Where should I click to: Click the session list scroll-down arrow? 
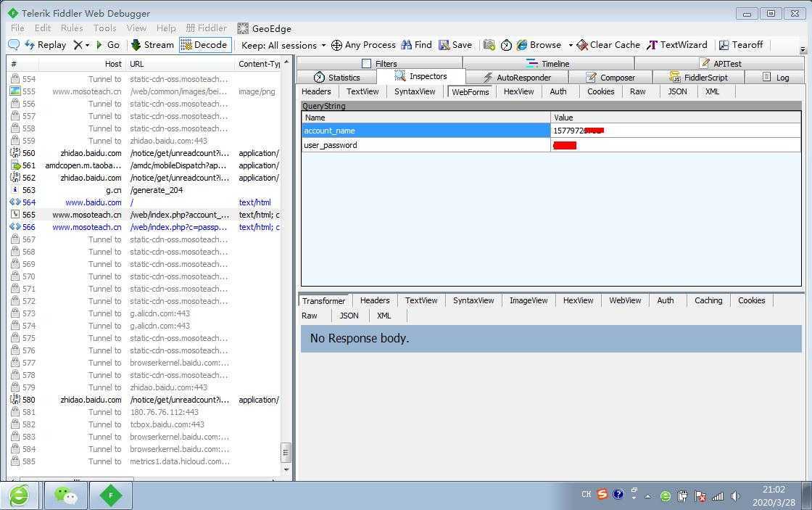(x=286, y=469)
